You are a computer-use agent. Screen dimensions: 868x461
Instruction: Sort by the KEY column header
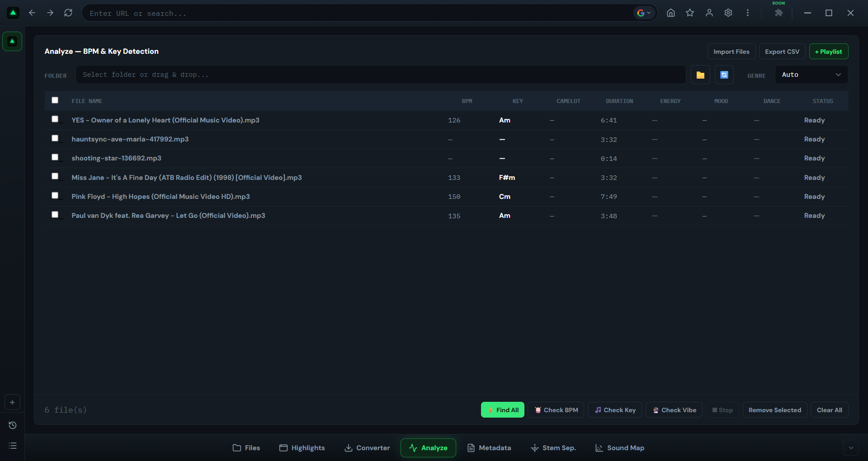point(518,101)
